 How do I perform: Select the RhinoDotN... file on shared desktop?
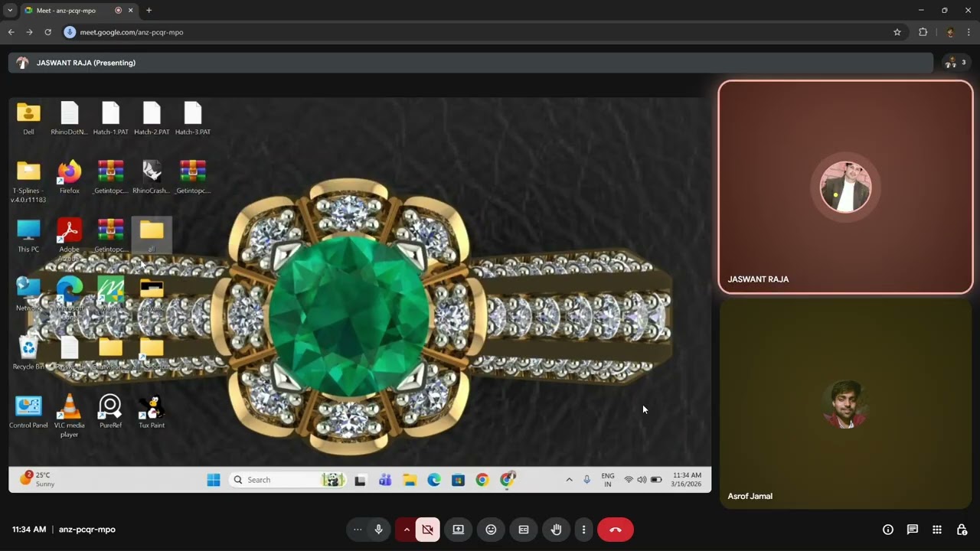[69, 119]
